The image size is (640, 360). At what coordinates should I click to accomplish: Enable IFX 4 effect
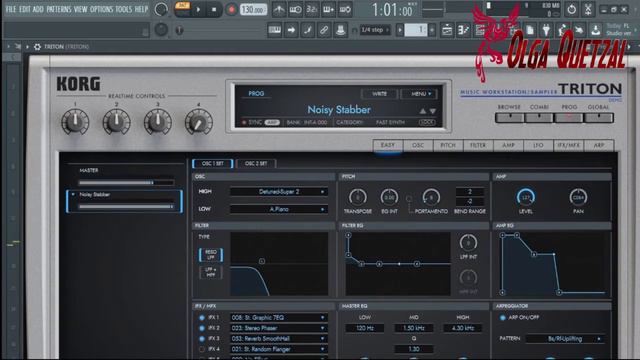202,349
